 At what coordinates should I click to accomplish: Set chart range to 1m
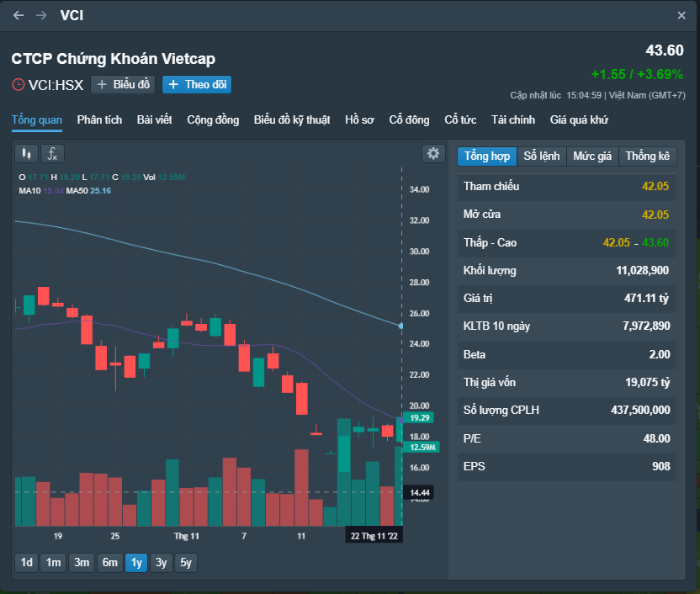[54, 562]
